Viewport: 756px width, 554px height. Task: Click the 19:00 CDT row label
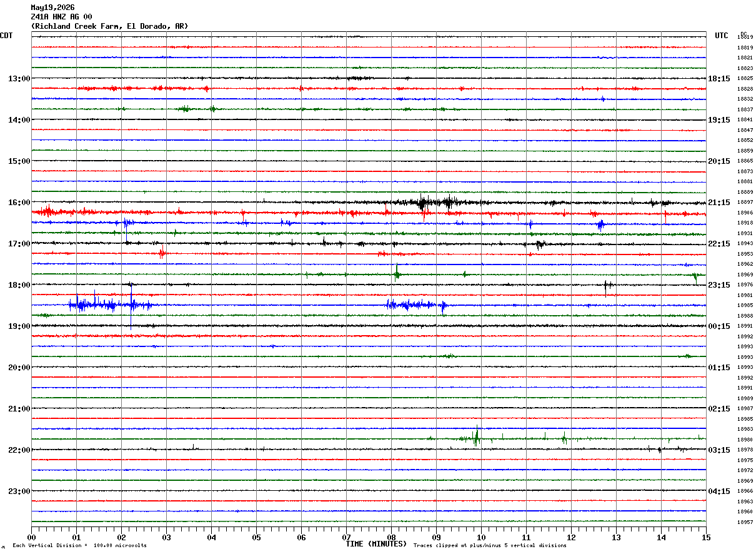(19, 326)
